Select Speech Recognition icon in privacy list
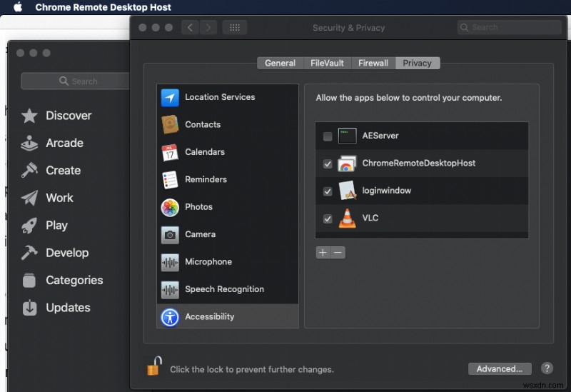The image size is (571, 392). click(170, 290)
